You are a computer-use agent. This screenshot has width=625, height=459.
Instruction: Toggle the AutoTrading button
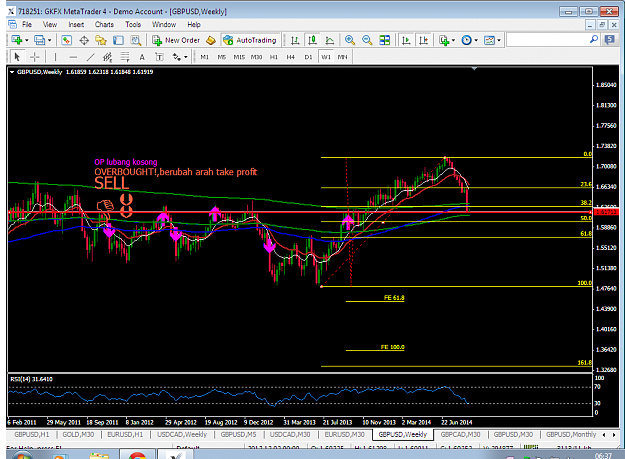pyautogui.click(x=250, y=40)
